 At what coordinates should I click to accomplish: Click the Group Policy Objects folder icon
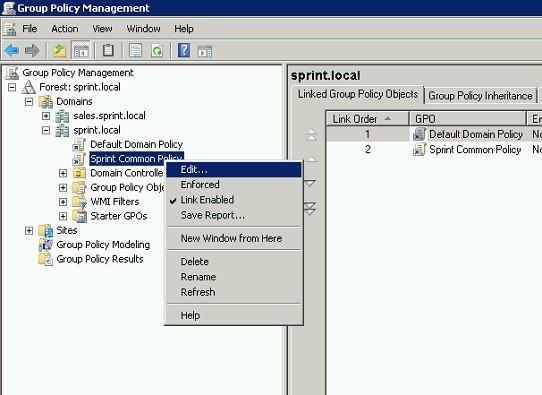tap(79, 188)
